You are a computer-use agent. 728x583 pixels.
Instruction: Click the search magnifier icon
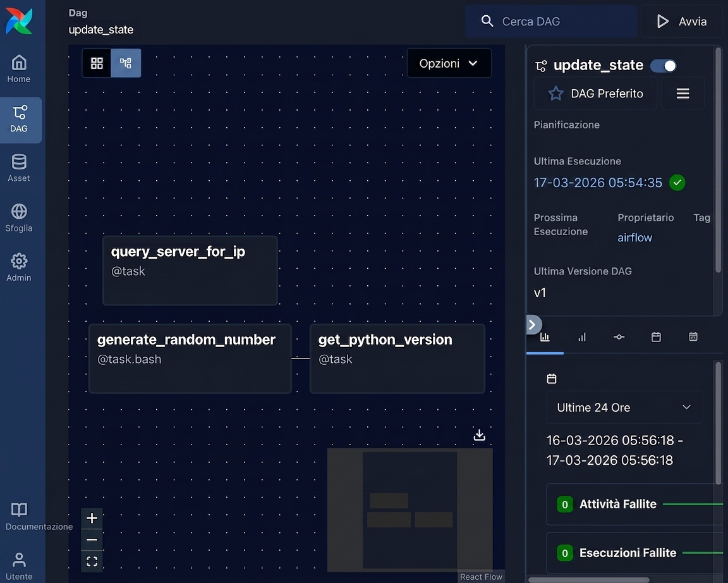coord(487,21)
